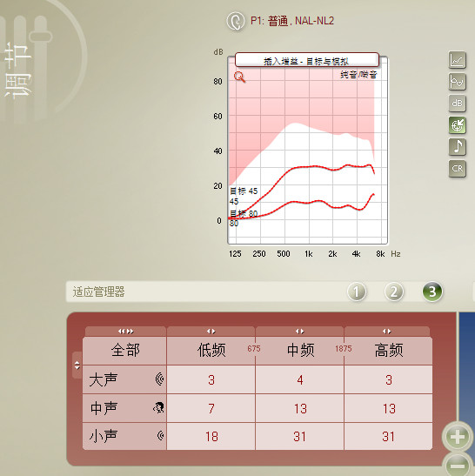
Task: Click the ear icon next to P1
Action: point(236,21)
